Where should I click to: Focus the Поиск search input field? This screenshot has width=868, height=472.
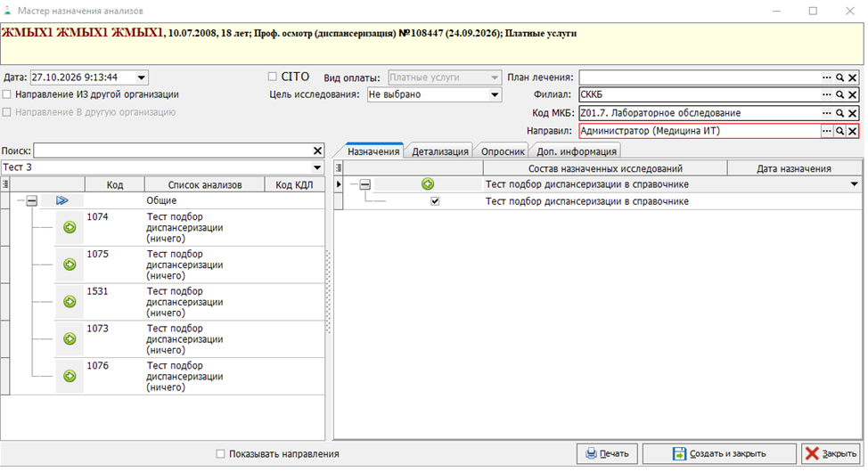[173, 151]
